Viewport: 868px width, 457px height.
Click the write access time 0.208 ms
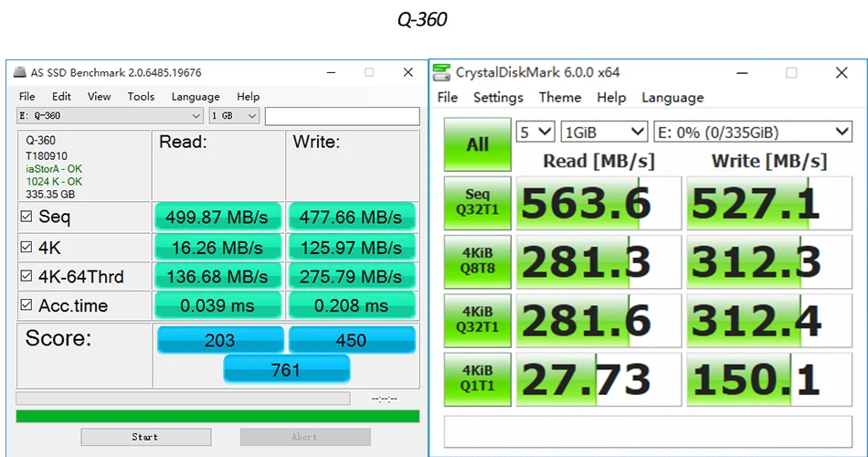tap(352, 305)
